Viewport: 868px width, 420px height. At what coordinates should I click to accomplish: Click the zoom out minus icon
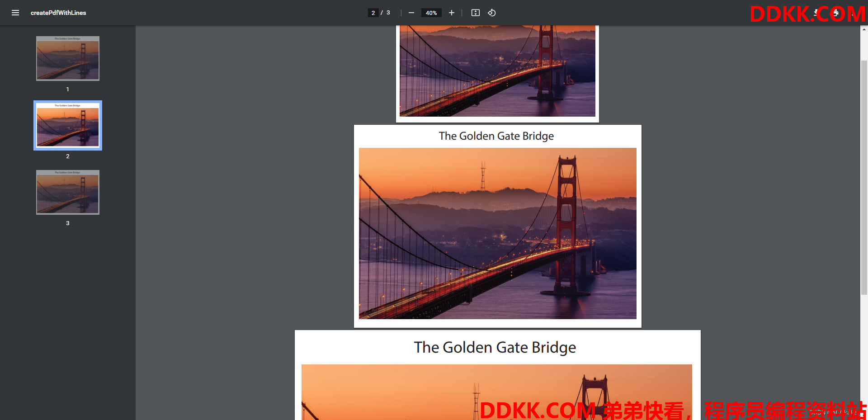tap(411, 13)
